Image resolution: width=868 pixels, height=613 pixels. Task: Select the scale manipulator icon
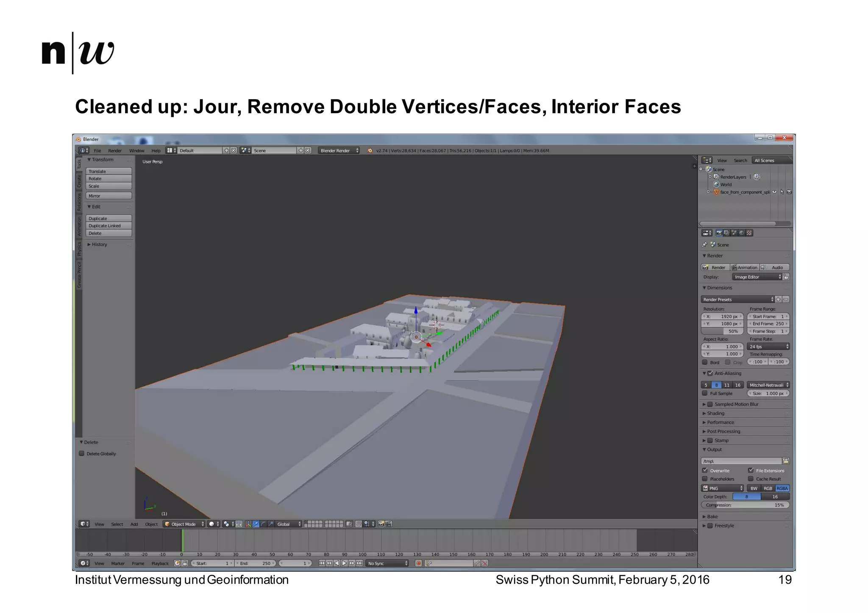(x=271, y=524)
